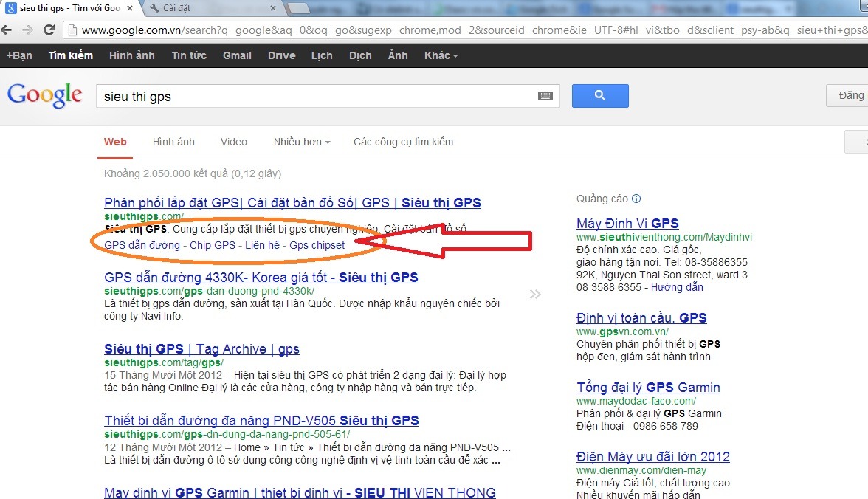This screenshot has width=868, height=499.
Task: Close the 'Cài đặt' browser tab
Action: tap(273, 8)
